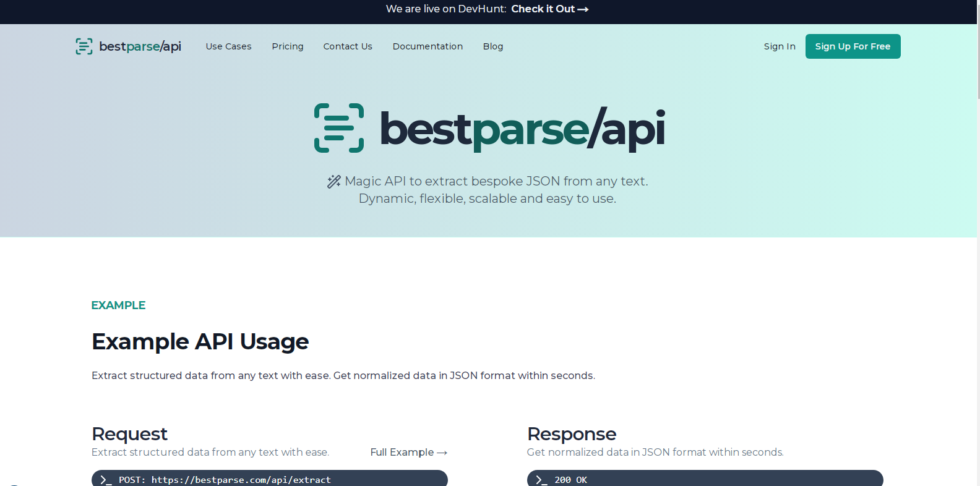This screenshot has height=486, width=980.
Task: Click Sign In link
Action: (780, 46)
